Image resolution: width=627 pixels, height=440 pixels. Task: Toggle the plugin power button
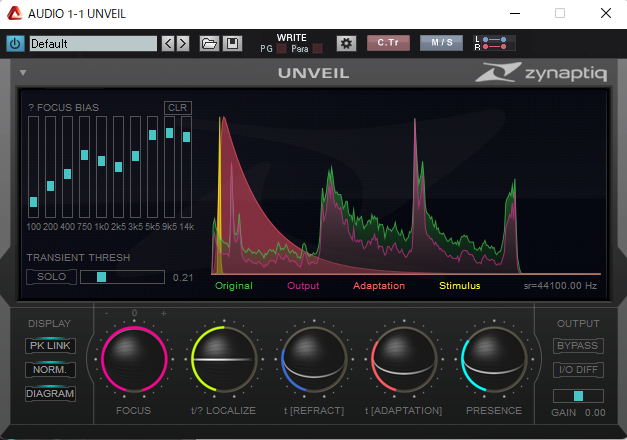[15, 43]
